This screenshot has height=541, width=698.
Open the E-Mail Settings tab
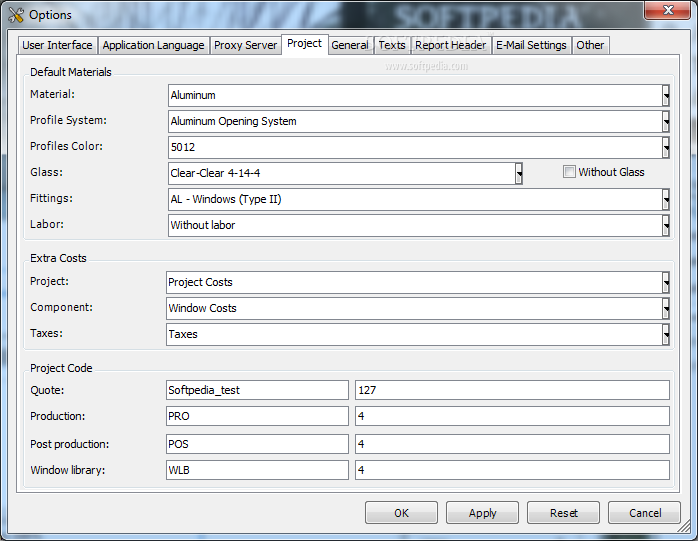click(531, 45)
